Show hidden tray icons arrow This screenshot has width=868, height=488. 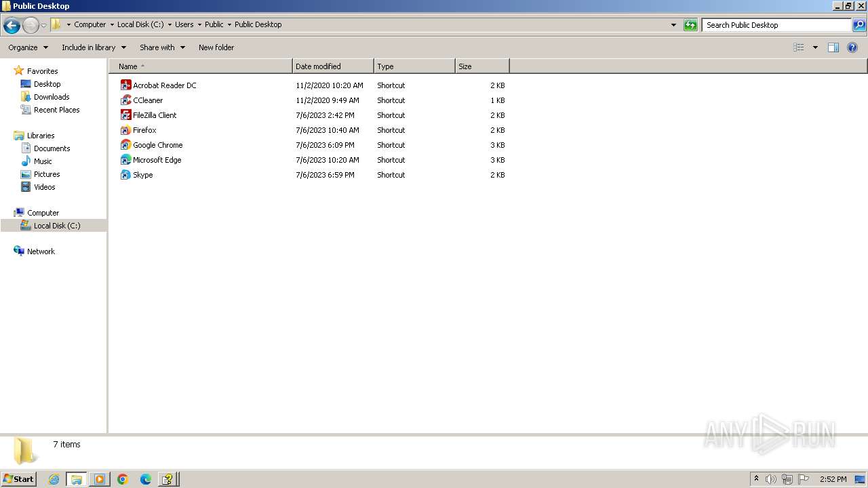point(756,479)
